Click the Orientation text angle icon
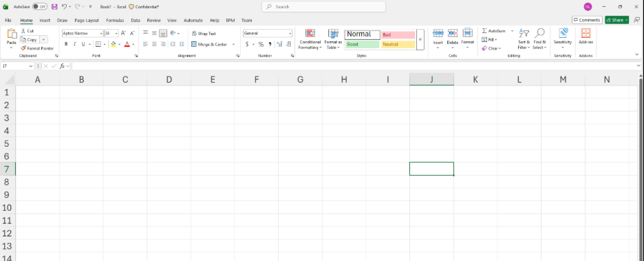Screen dimensions: 644x261 [x=173, y=33]
